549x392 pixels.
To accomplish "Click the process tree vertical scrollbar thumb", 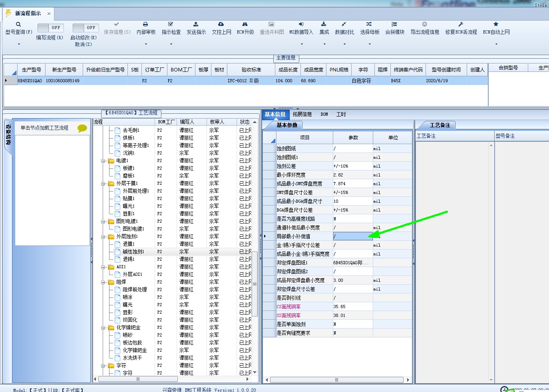I will click(255, 283).
